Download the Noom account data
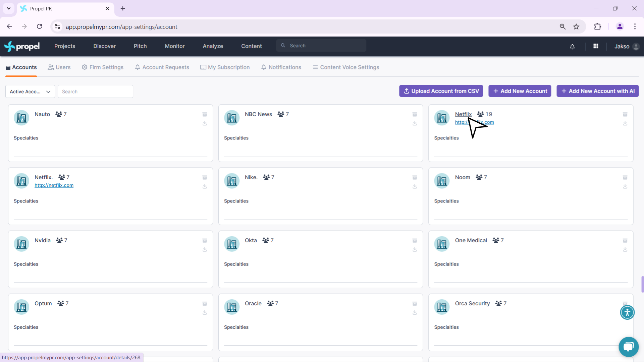Screen dimensions: 644x362 625,186
